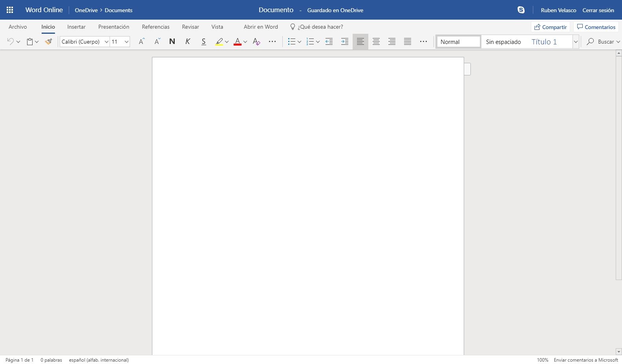Open the Referencias tab
This screenshot has width=622, height=364.
coord(155,27)
